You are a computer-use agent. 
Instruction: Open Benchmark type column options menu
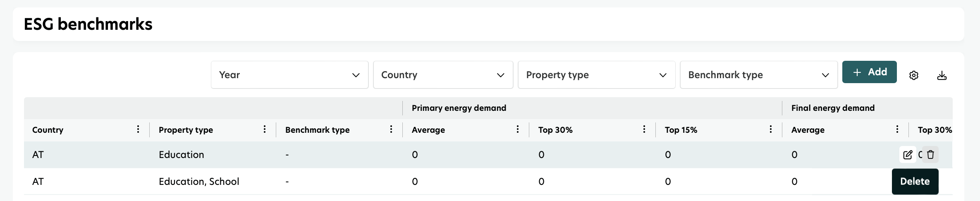[391, 129]
